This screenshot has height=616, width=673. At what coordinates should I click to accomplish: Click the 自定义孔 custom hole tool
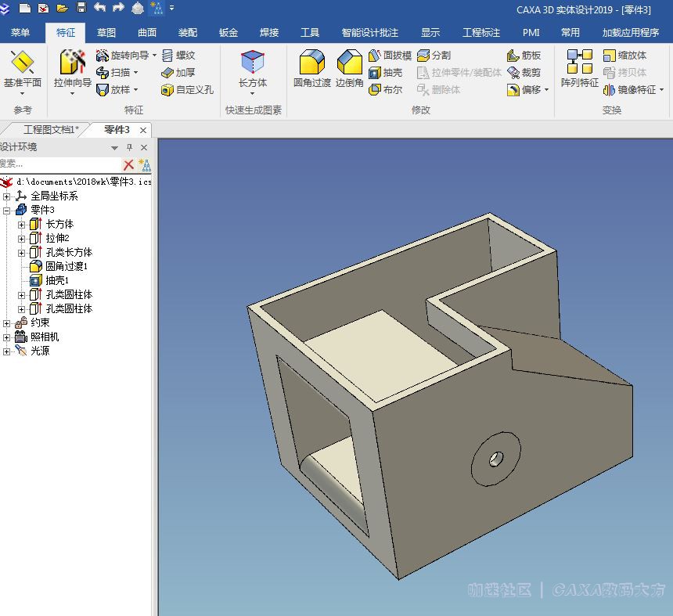[186, 90]
